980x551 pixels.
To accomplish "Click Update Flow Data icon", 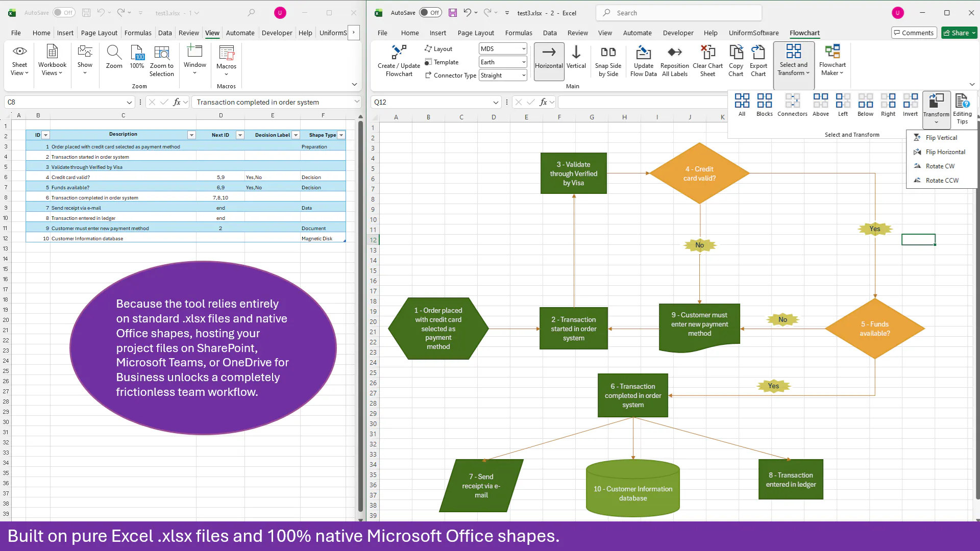I will [643, 61].
